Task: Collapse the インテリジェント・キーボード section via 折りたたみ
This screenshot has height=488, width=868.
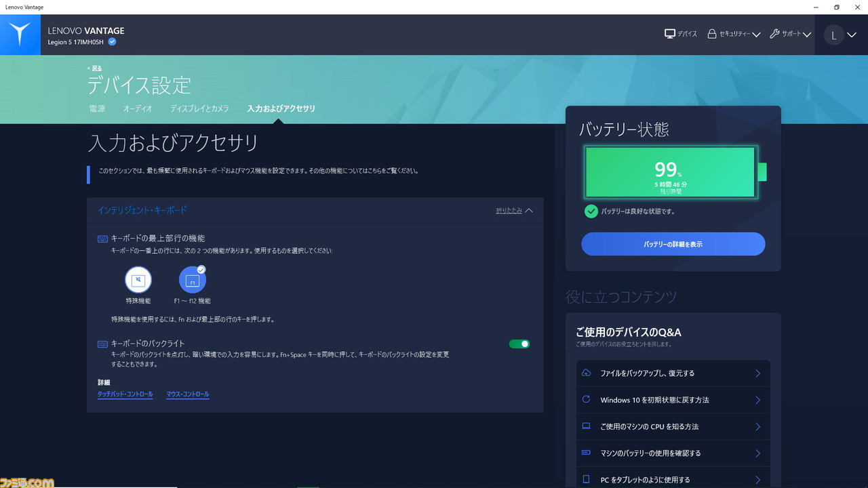Action: (515, 211)
